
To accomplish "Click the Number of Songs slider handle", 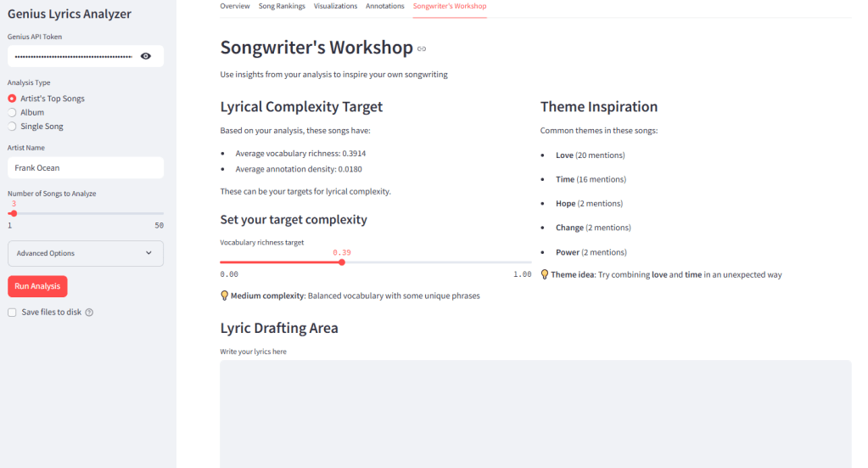I will pyautogui.click(x=14, y=213).
